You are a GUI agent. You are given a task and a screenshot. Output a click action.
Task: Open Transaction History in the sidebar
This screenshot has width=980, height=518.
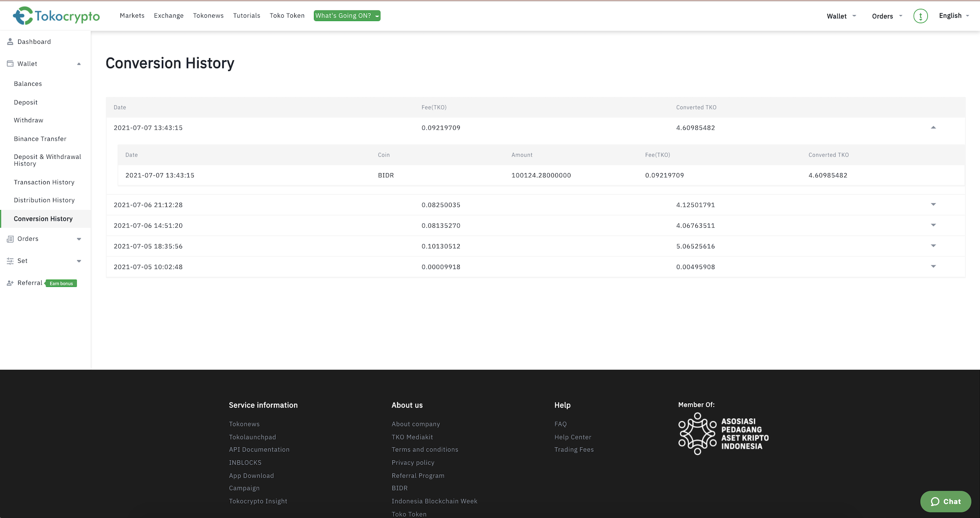click(x=44, y=182)
